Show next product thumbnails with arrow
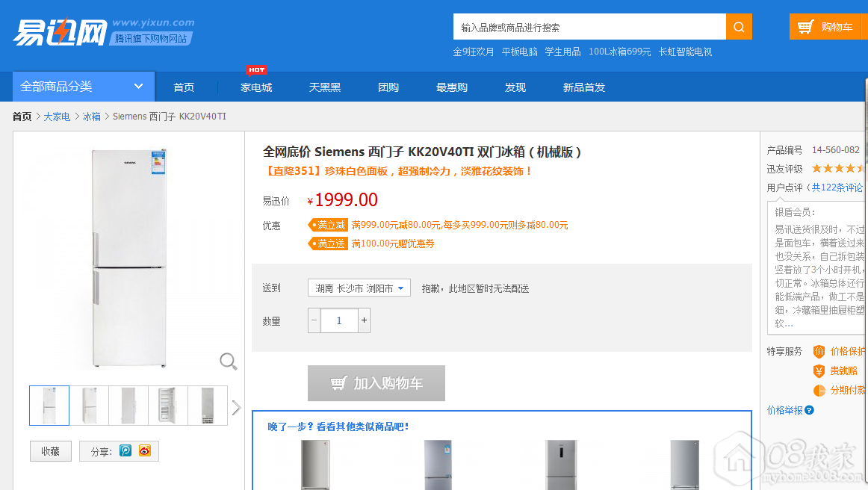This screenshot has height=490, width=868. click(236, 407)
